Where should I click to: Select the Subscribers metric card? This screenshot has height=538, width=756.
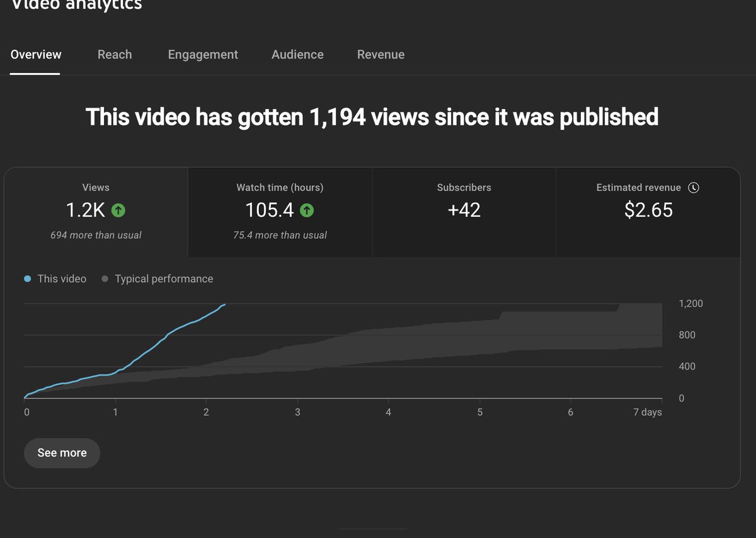(464, 212)
